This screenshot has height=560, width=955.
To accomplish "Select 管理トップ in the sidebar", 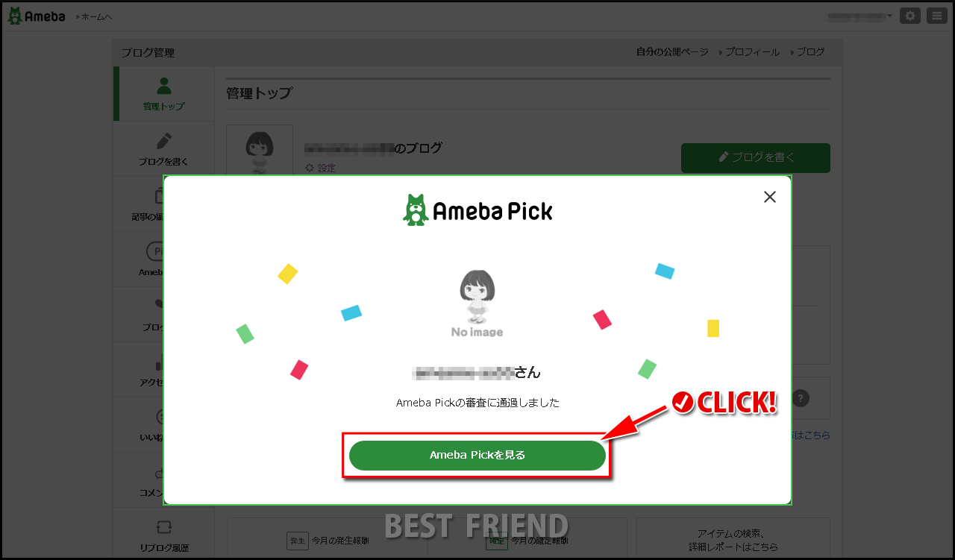I will (x=164, y=94).
